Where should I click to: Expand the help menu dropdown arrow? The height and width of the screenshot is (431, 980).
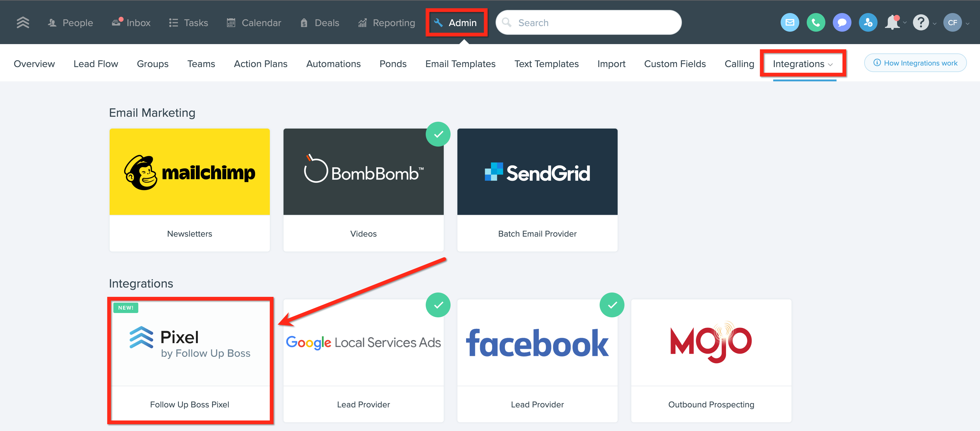point(934,24)
